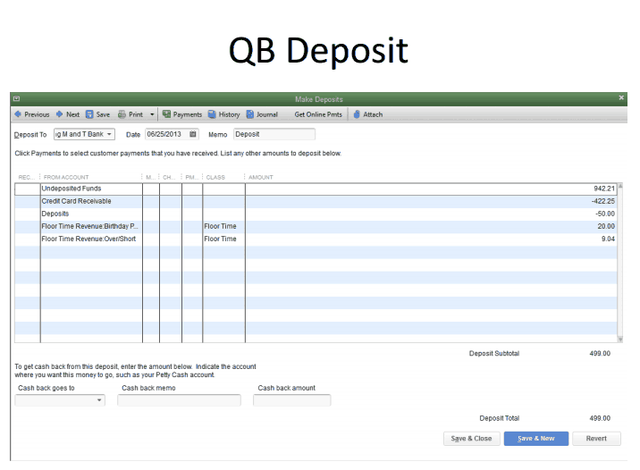Close the Make Deposits window
640x470 pixels.
point(621,98)
